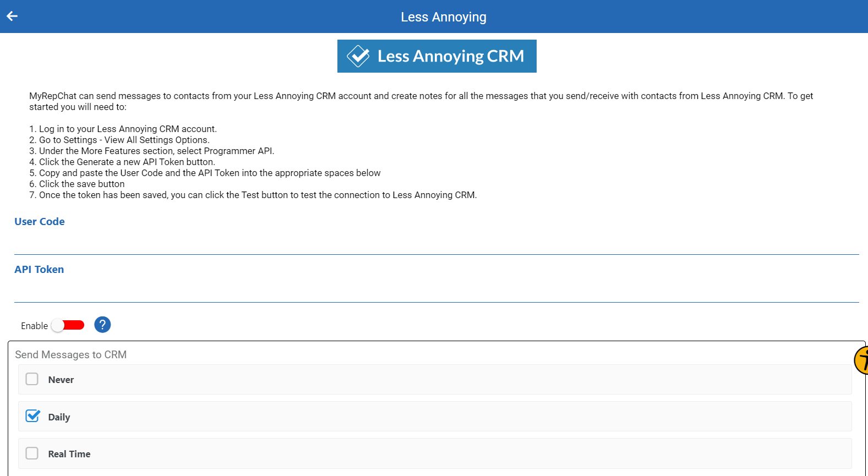Click the User Code label
Image resolution: width=868 pixels, height=476 pixels.
pyautogui.click(x=40, y=221)
